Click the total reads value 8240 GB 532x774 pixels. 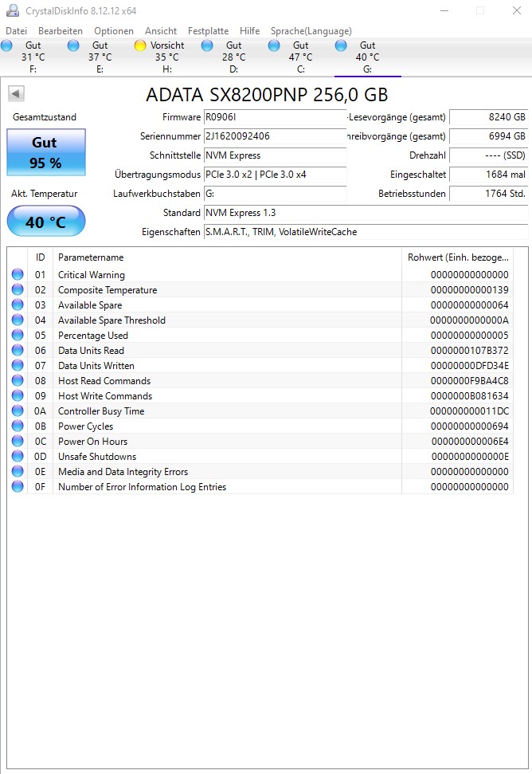[489, 117]
